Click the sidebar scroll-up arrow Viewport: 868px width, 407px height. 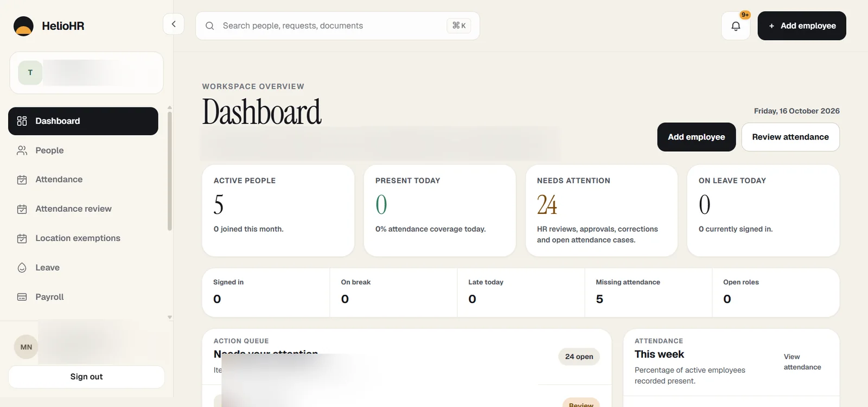[170, 107]
